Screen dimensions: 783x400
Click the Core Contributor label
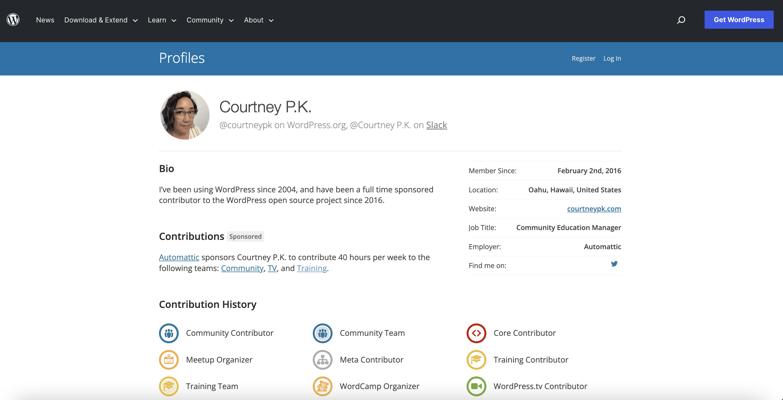524,333
